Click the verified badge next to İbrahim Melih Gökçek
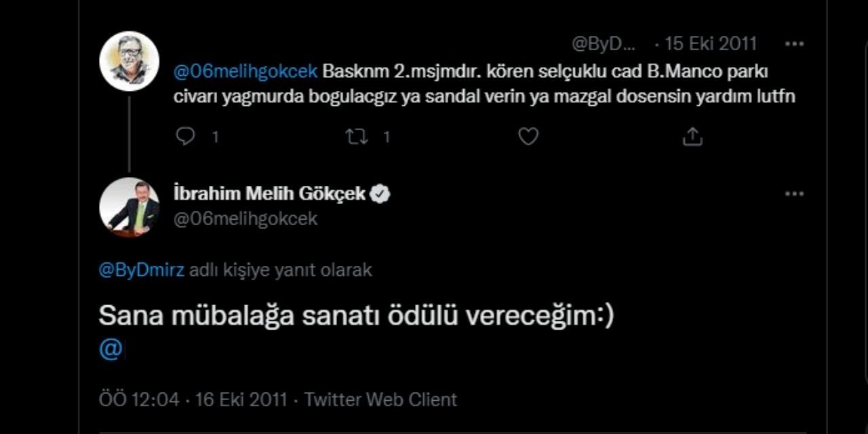This screenshot has height=434, width=868. 381,193
